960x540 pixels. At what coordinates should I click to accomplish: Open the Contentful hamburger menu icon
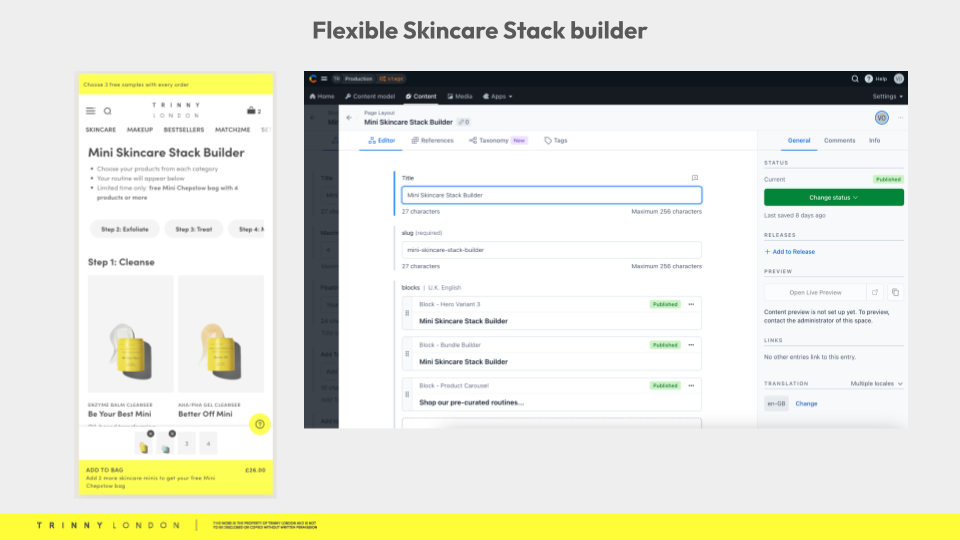(324, 78)
